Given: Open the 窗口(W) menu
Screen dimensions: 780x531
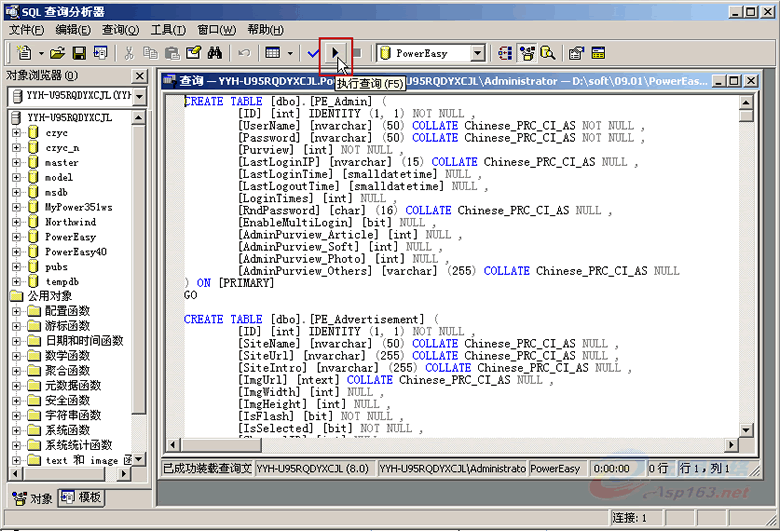Looking at the screenshot, I should click(216, 30).
